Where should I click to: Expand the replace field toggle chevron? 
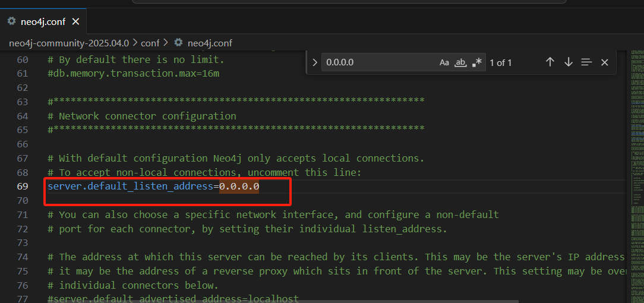coord(315,62)
